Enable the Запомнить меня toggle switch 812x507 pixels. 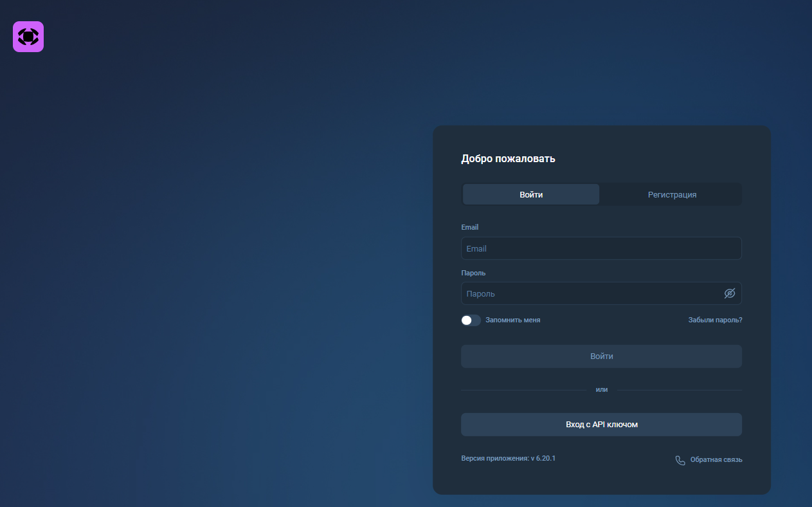[x=471, y=320]
